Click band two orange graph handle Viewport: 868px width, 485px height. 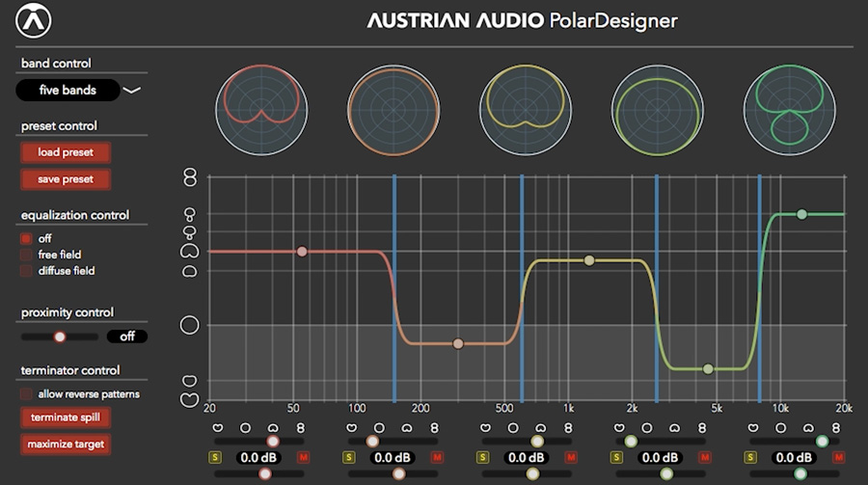pos(458,344)
